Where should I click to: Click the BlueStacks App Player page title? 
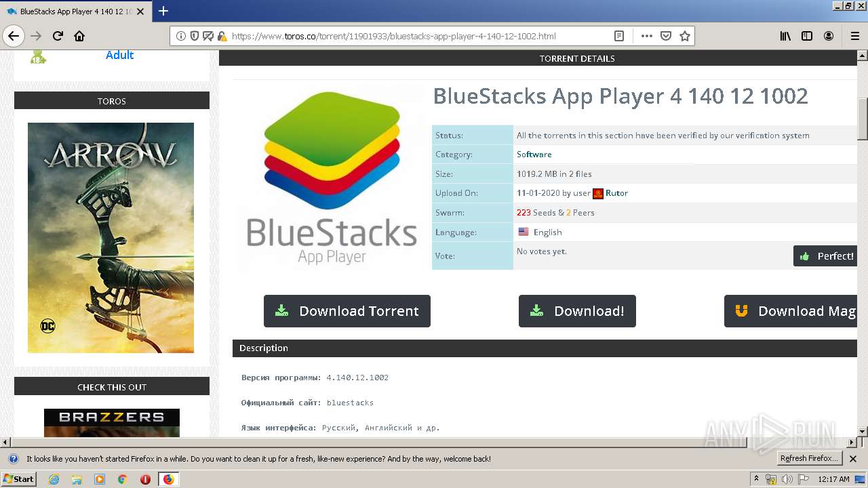coord(620,96)
